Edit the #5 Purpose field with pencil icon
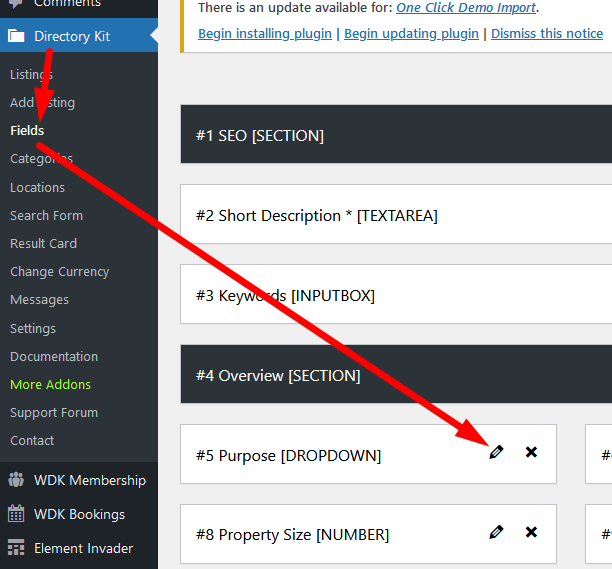Screen dimensions: 612x569 pyautogui.click(x=496, y=452)
